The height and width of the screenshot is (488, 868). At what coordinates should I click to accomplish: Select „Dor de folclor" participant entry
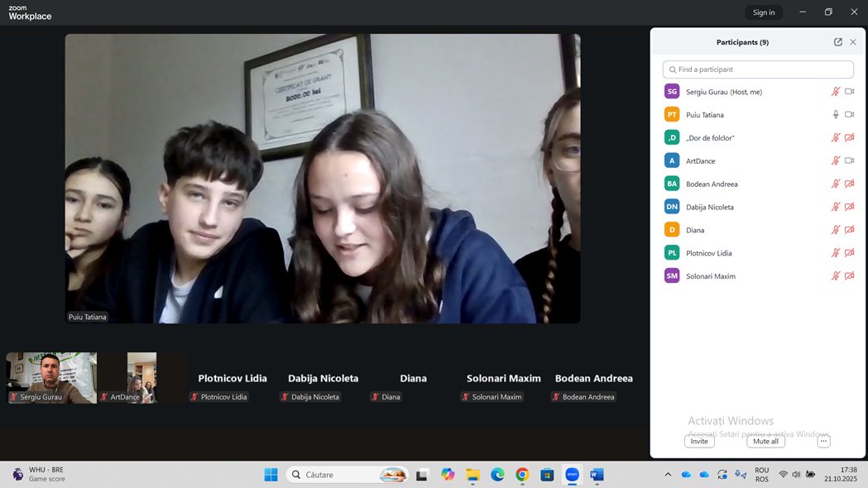(x=710, y=138)
